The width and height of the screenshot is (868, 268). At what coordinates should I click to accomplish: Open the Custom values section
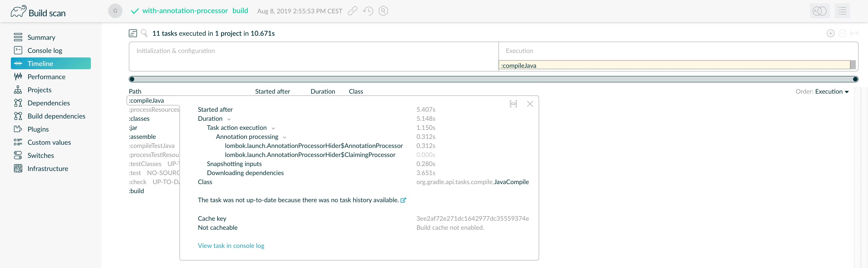(x=51, y=142)
